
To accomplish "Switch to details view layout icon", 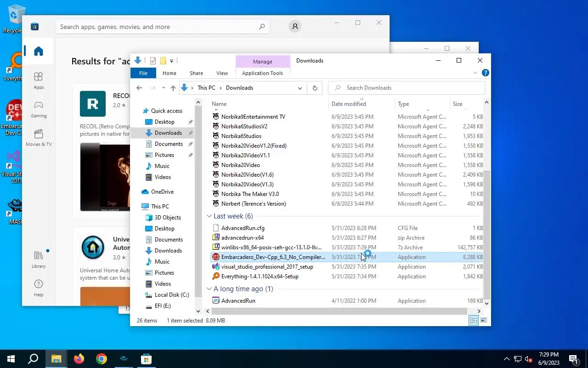I will click(x=474, y=321).
